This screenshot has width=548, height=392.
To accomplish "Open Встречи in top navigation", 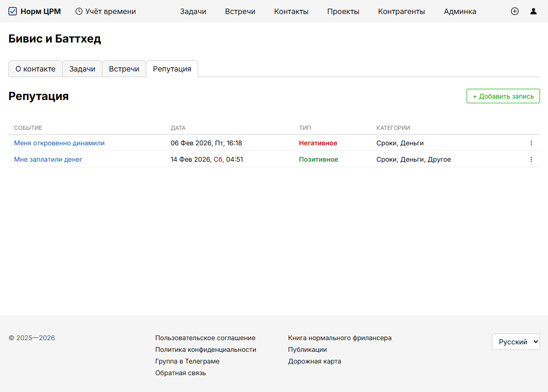I will tap(240, 11).
